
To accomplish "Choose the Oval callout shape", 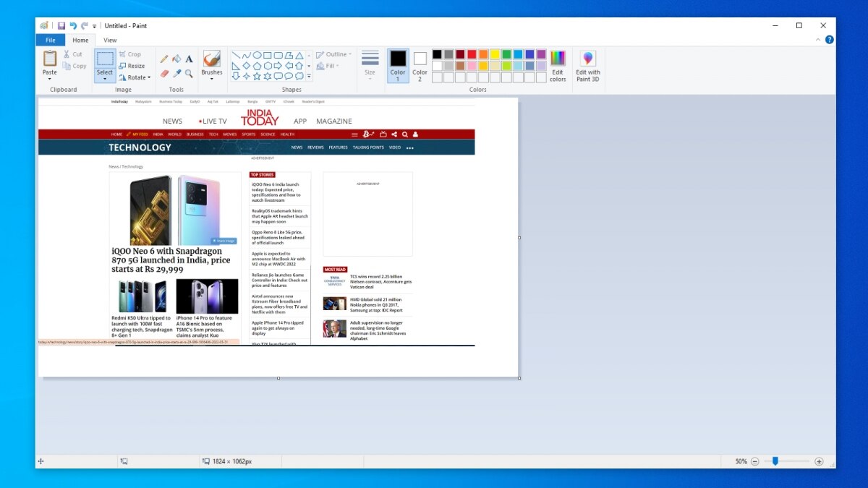I will tap(289, 76).
